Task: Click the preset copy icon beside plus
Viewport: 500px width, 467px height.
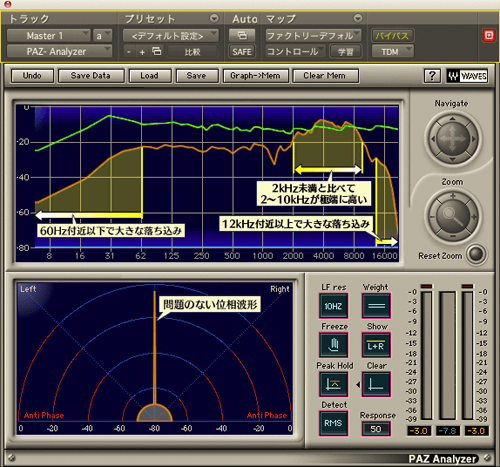Action: pos(156,51)
